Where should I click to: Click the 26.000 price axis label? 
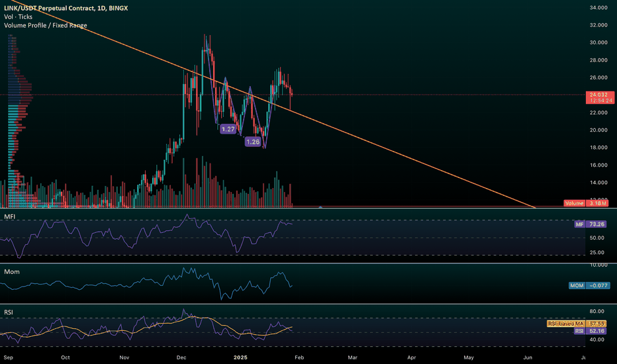point(598,77)
